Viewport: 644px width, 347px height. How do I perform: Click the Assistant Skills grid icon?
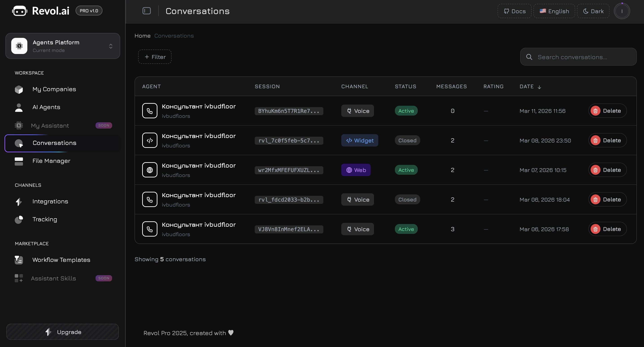point(19,278)
